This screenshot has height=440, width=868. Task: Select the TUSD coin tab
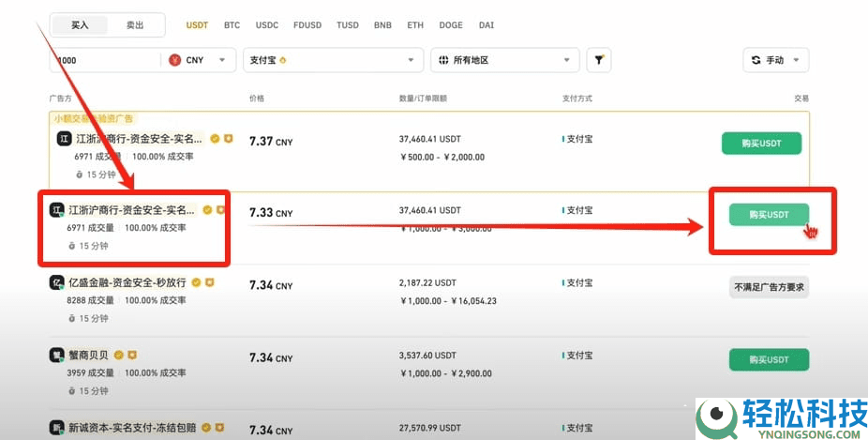(x=348, y=25)
